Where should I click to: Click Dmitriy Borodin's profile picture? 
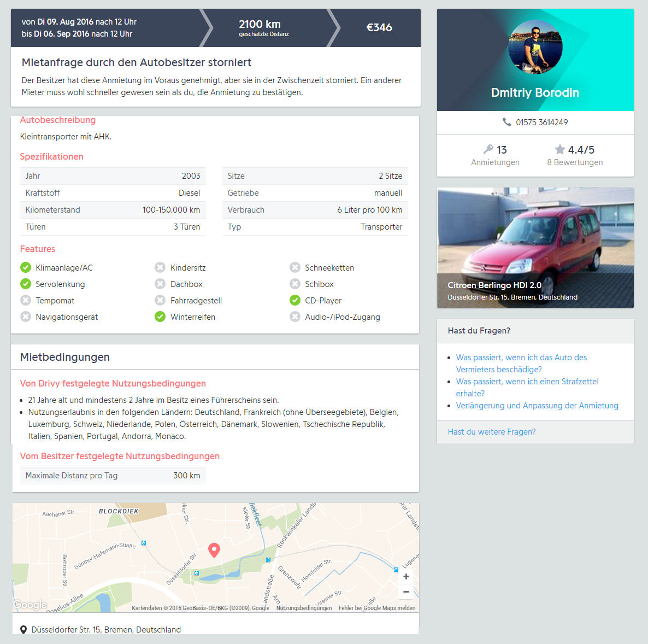tap(535, 46)
